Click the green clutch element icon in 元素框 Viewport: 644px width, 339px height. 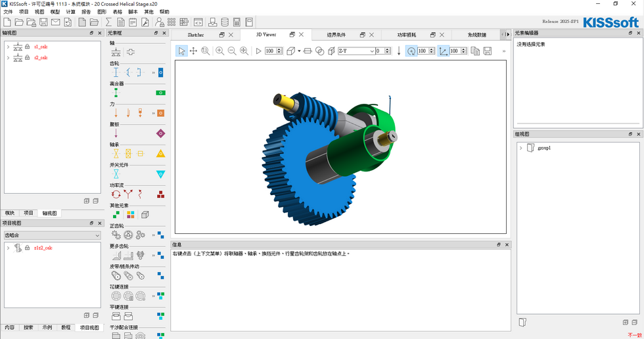coord(160,93)
